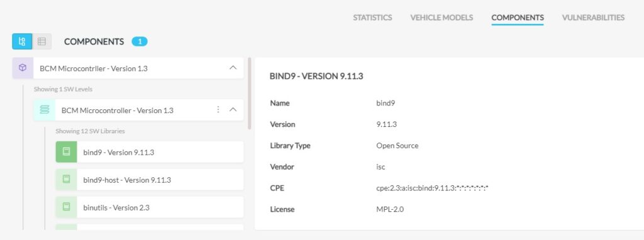Collapse BCM Microcontroller SW level node
644x240 pixels.
[233, 110]
